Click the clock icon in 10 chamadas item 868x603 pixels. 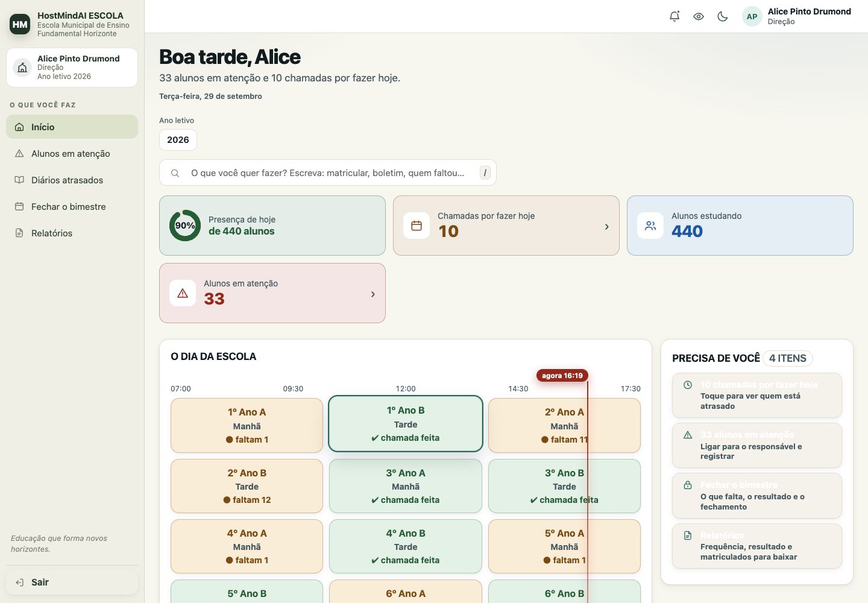(688, 385)
